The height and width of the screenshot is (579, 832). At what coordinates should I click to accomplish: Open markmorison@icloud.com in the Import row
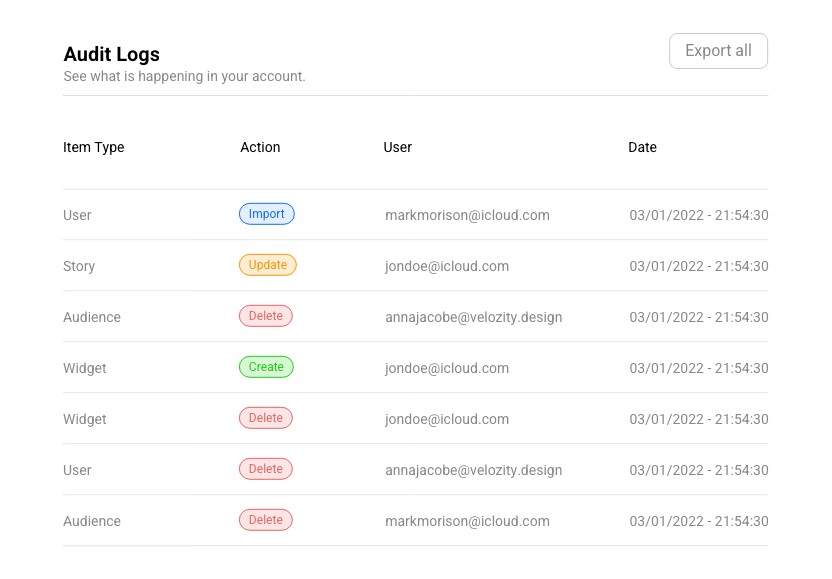467,215
